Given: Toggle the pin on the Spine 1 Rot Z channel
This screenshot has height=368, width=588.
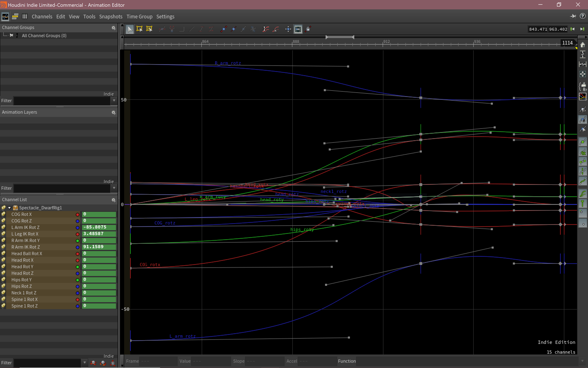Looking at the screenshot, I should tap(3, 306).
